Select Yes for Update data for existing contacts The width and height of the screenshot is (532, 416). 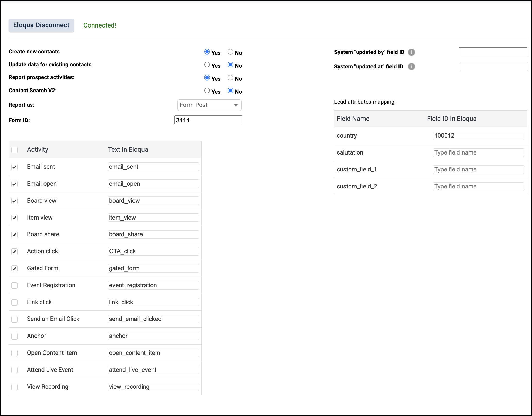[x=207, y=65]
